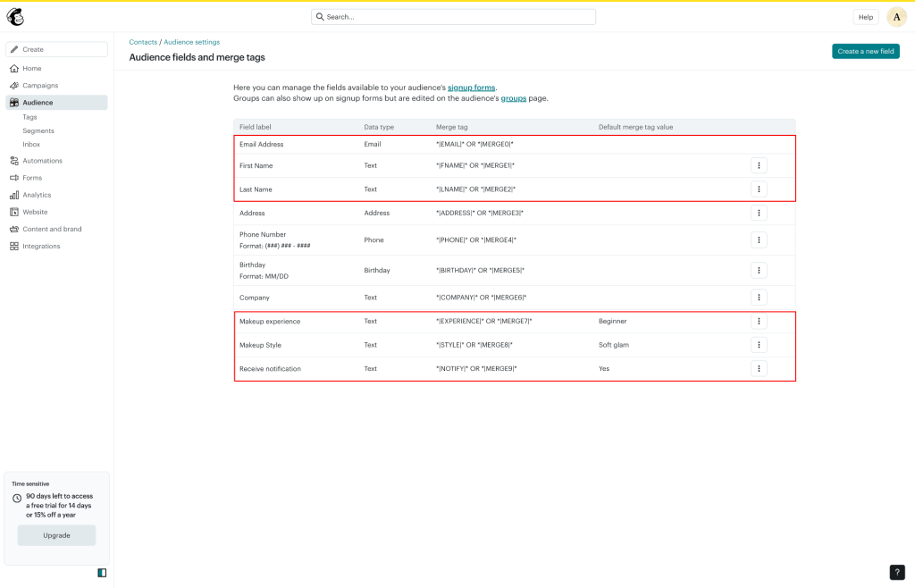Focus the Search input field
The image size is (915, 588).
(x=453, y=17)
